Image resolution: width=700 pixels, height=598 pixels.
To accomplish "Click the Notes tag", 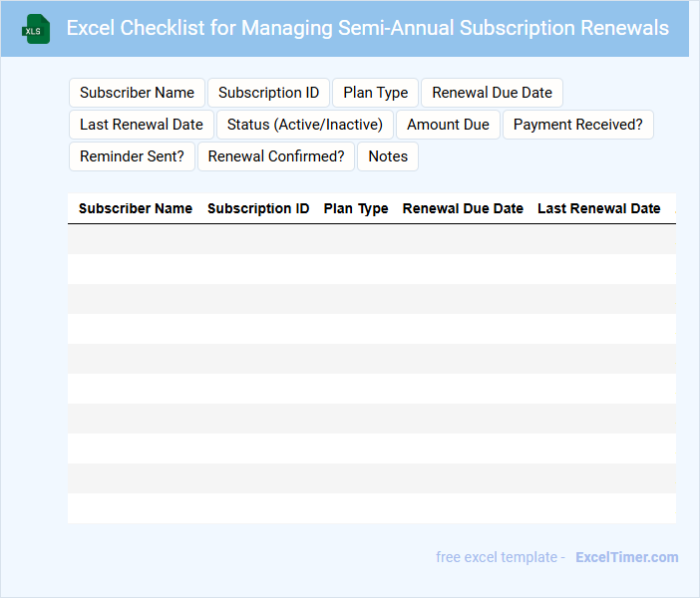I will tap(388, 156).
